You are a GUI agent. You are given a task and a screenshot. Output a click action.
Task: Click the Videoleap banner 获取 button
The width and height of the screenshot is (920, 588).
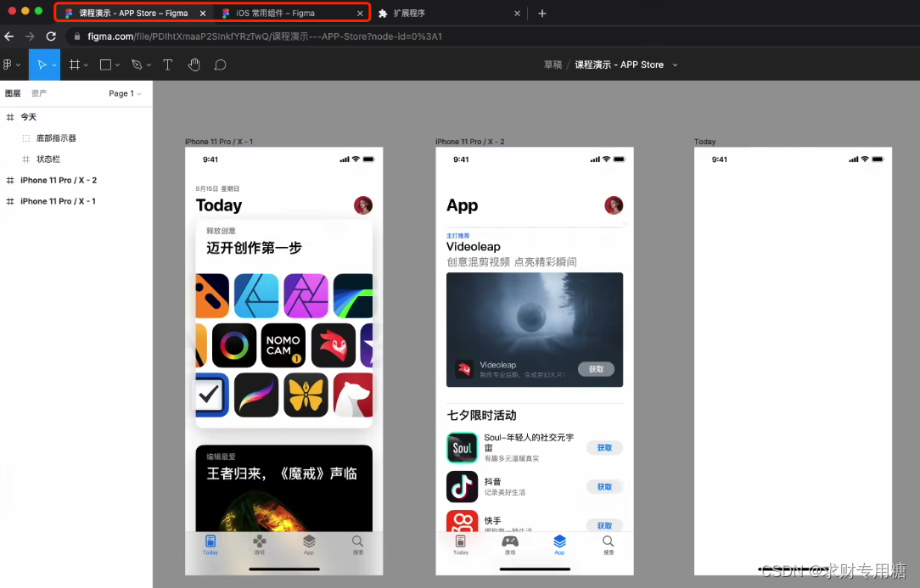[596, 369]
